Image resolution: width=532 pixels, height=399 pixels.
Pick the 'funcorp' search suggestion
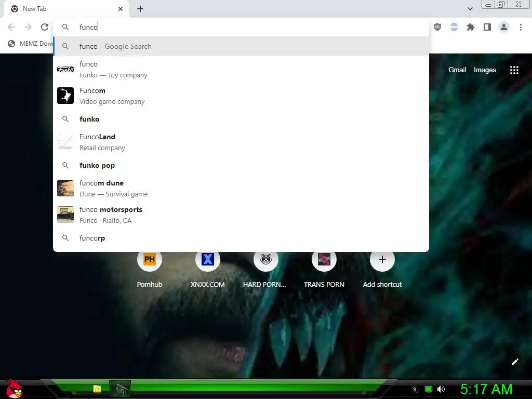coord(241,238)
